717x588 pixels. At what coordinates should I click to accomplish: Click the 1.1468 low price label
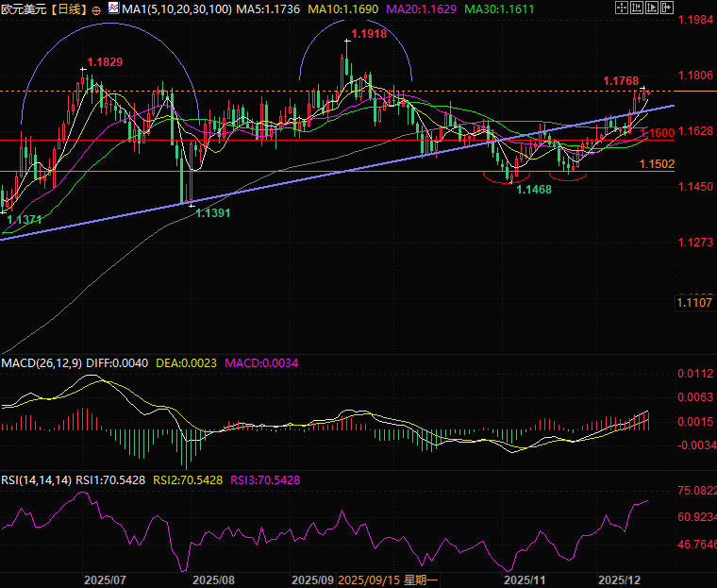(534, 190)
